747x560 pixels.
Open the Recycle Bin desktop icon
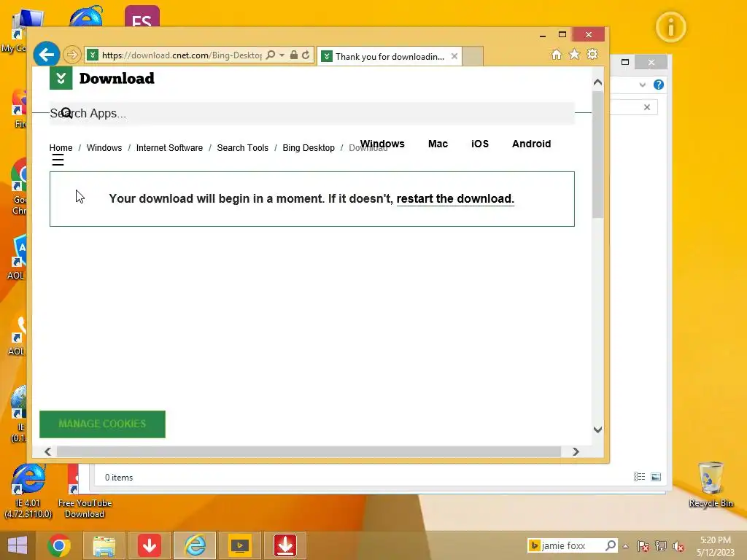point(711,484)
